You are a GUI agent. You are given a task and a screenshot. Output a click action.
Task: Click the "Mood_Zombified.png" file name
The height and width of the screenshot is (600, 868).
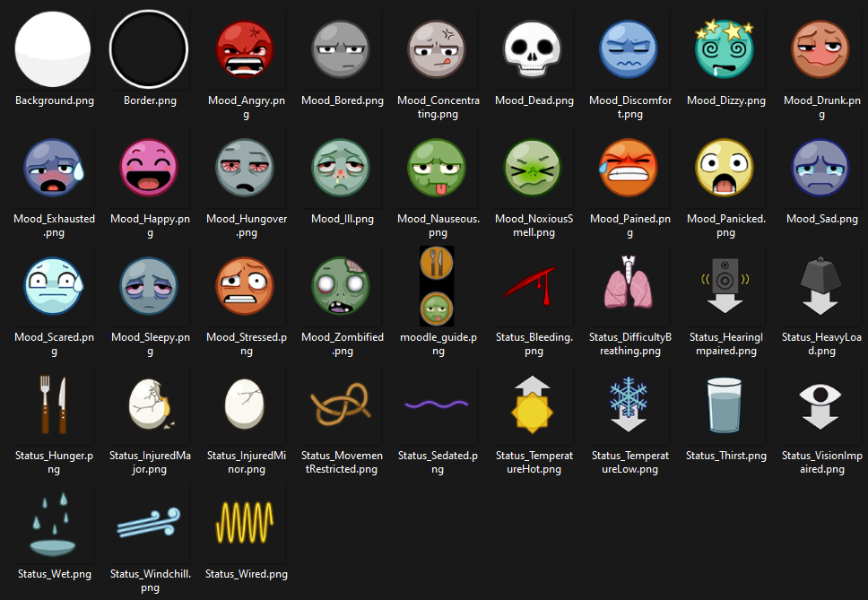[343, 343]
